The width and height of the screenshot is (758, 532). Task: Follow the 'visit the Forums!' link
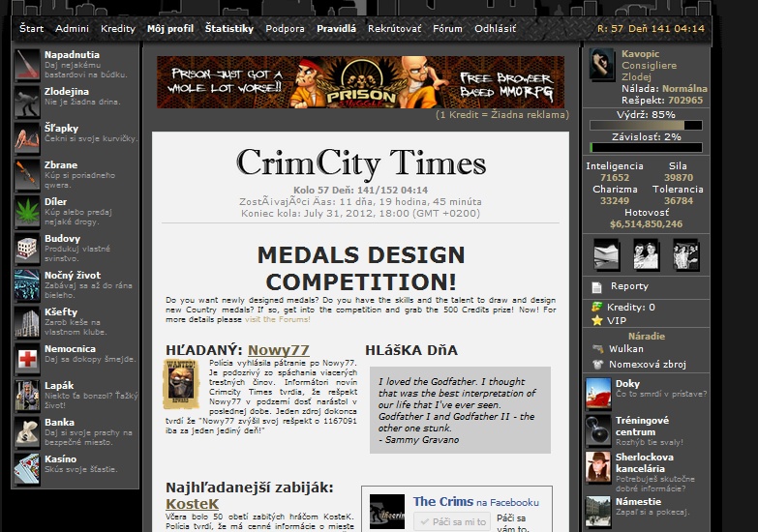coord(277,318)
